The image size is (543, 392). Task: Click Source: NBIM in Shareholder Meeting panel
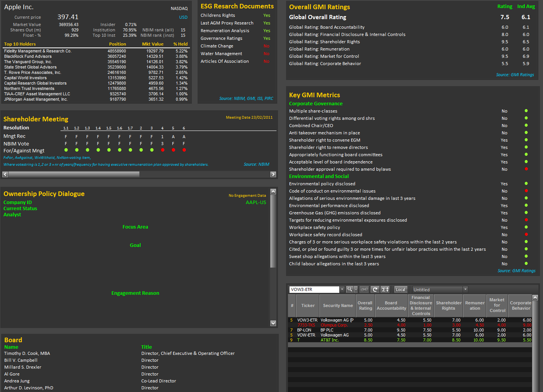coord(257,164)
